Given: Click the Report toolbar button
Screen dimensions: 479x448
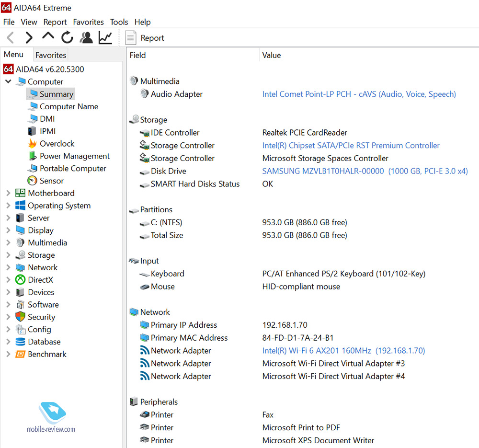Looking at the screenshot, I should tap(145, 38).
